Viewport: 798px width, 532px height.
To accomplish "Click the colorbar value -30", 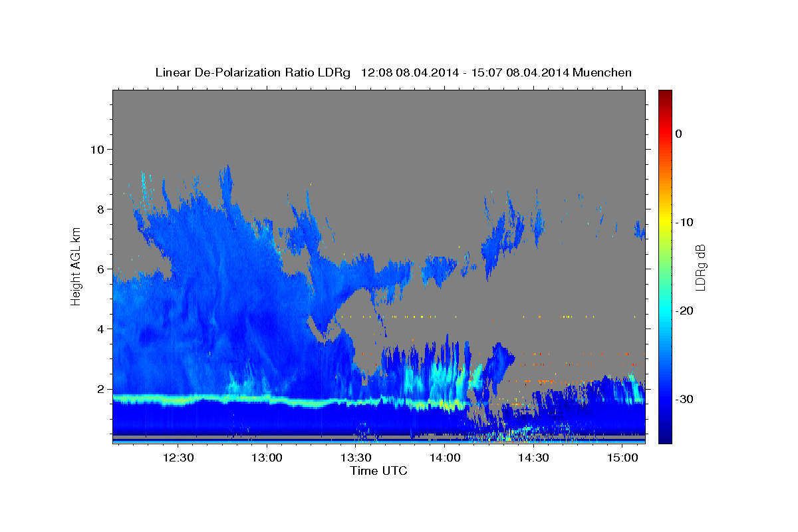I will tap(685, 399).
